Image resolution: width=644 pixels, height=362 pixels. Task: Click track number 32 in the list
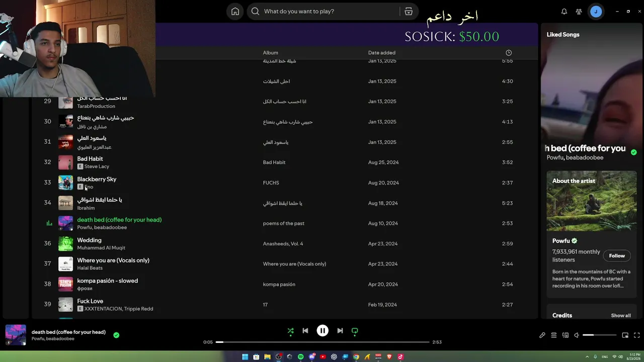[47, 162]
